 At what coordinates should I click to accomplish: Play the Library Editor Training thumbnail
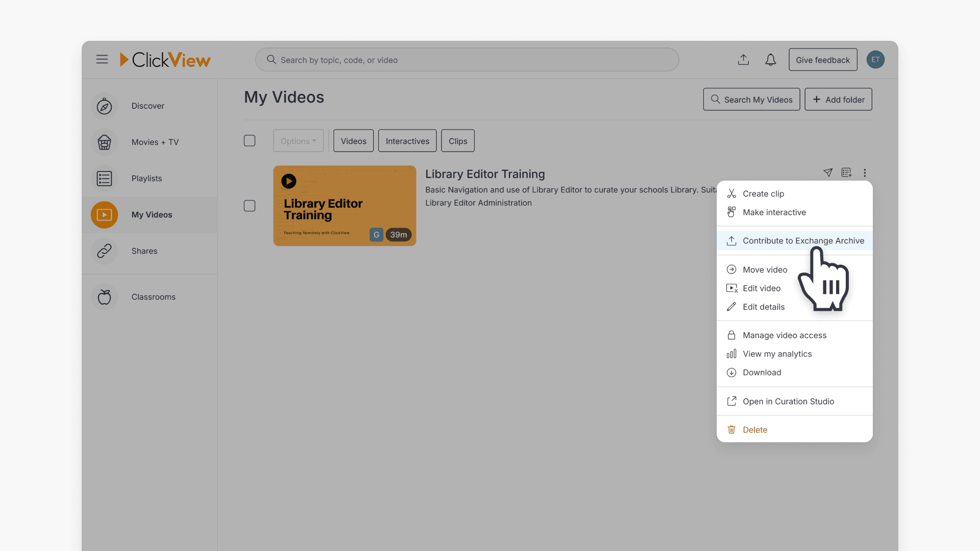point(288,181)
